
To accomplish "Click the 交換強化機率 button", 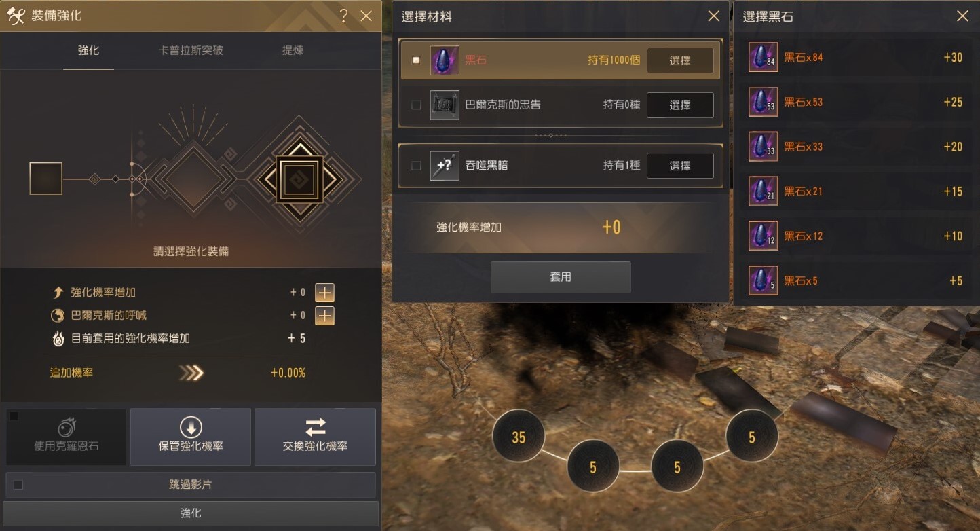I will 315,437.
